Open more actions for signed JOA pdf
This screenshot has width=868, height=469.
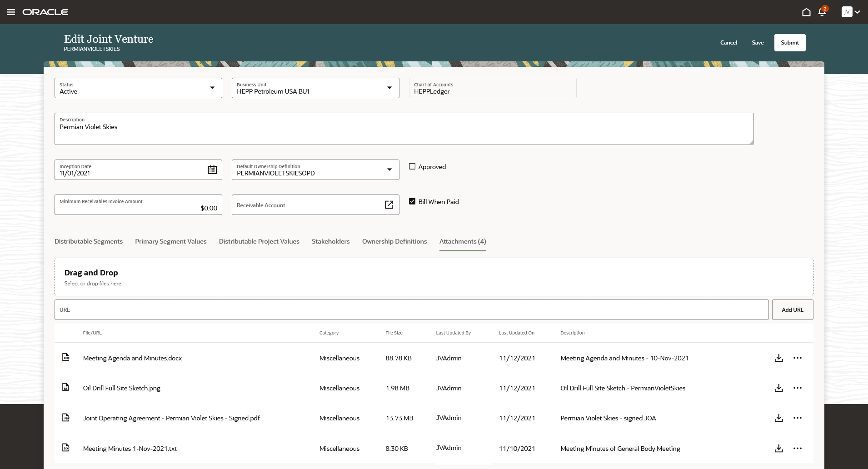pyautogui.click(x=798, y=418)
